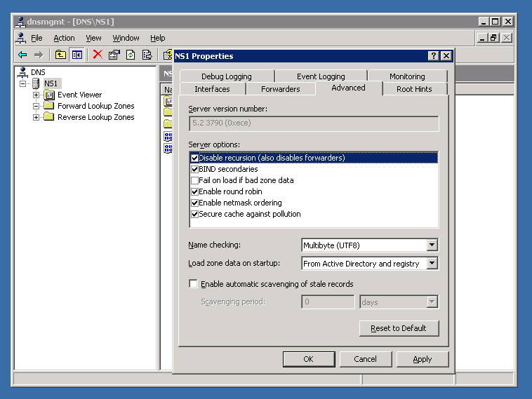The image size is (532, 399).
Task: Switch to the Interfaces tab
Action: [213, 89]
